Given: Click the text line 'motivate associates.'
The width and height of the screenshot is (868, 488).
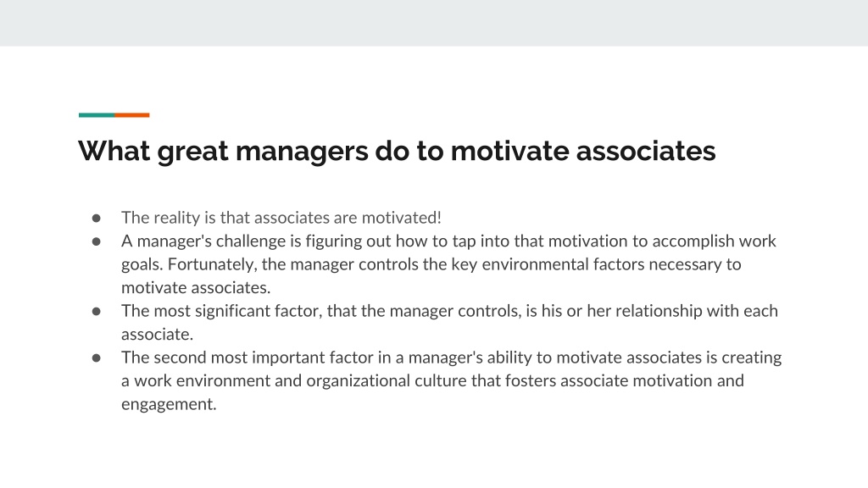Looking at the screenshot, I should pyautogui.click(x=196, y=288).
